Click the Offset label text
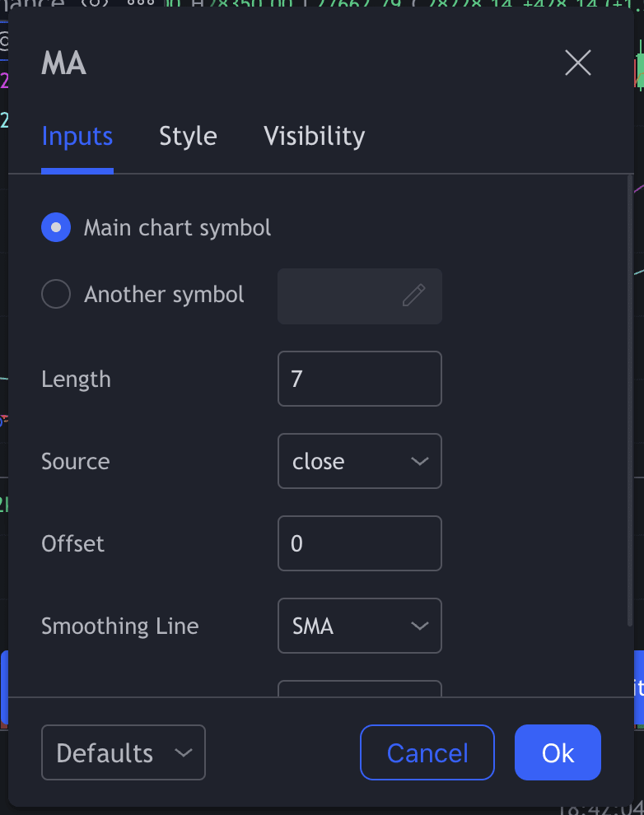The height and width of the screenshot is (815, 644). pos(72,544)
